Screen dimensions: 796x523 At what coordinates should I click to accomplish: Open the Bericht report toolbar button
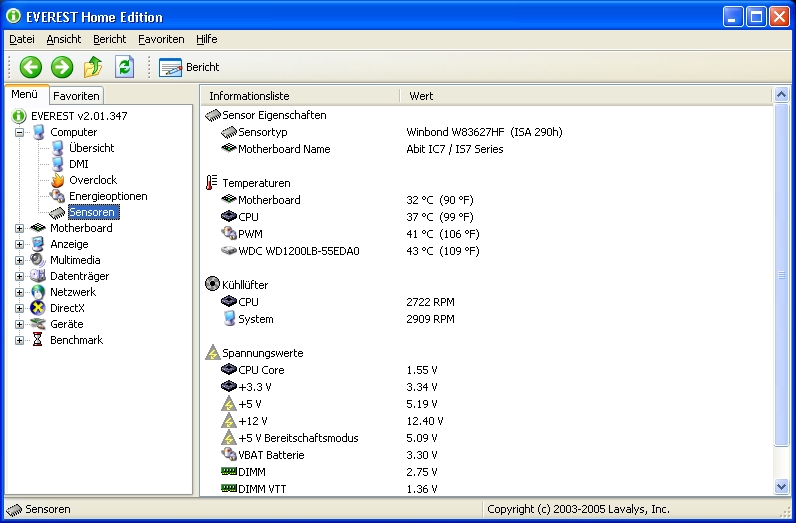(189, 67)
